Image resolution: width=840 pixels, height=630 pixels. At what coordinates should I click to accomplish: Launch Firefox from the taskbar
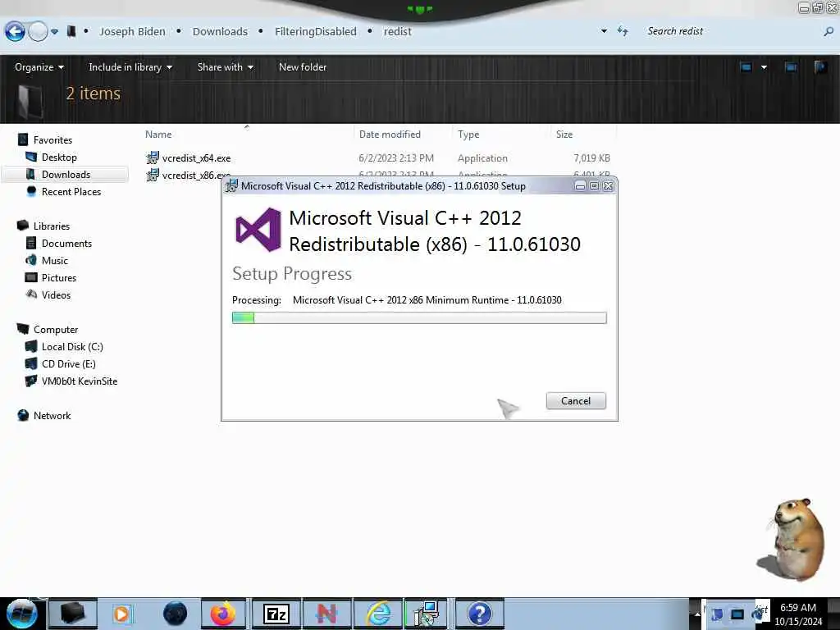(223, 614)
